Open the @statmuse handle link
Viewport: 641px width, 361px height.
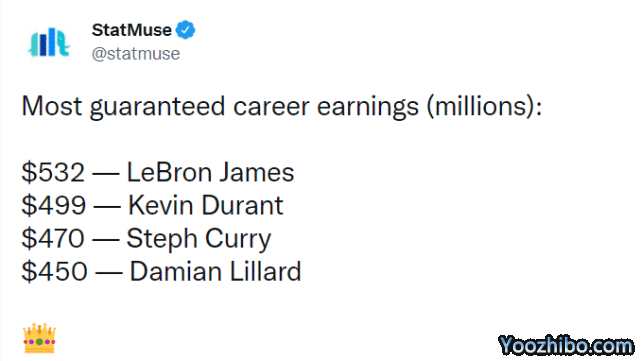coord(136,54)
